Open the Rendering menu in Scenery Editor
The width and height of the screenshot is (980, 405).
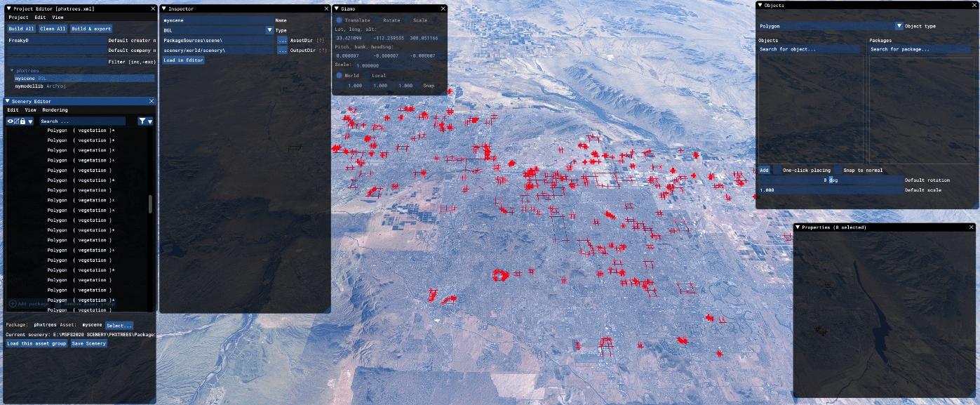pyautogui.click(x=55, y=110)
